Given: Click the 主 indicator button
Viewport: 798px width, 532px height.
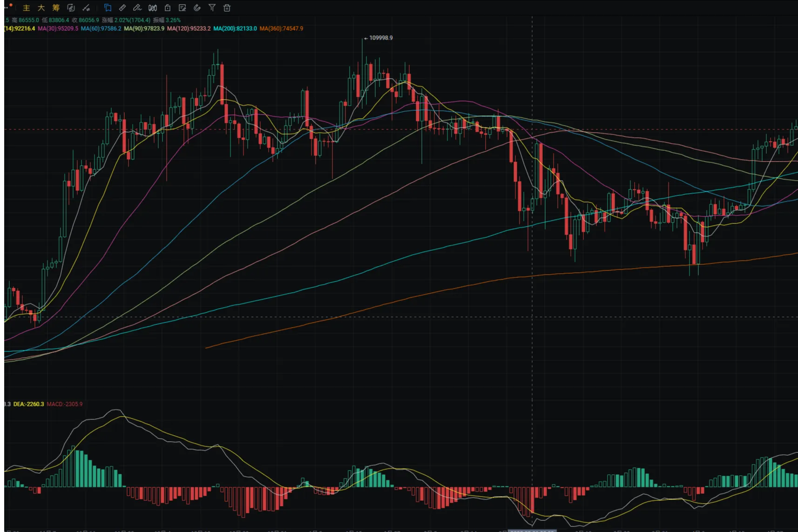Looking at the screenshot, I should click(27, 8).
